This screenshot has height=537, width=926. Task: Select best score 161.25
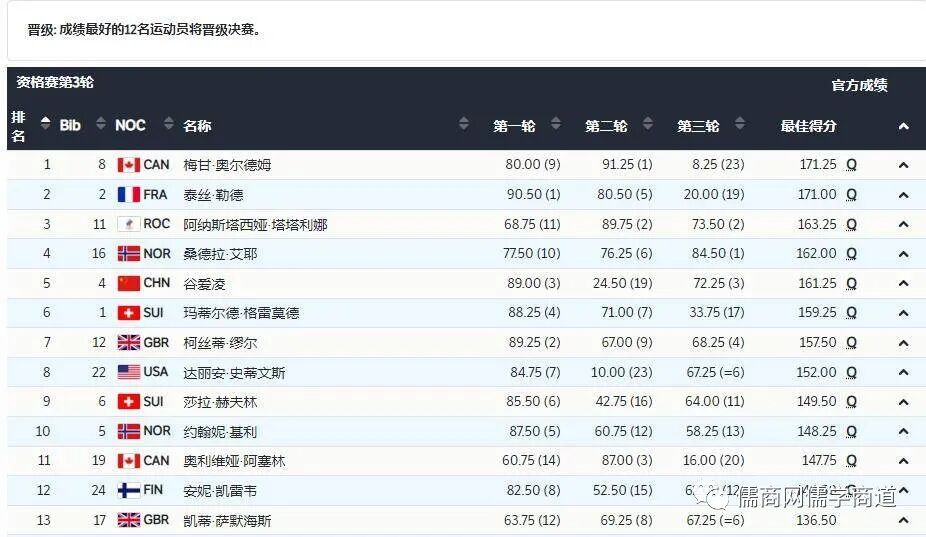pos(817,284)
